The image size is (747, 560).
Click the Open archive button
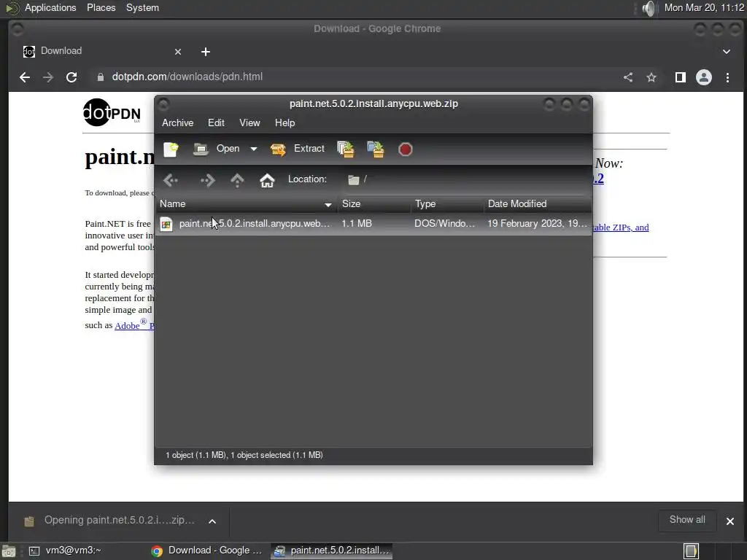pyautogui.click(x=217, y=149)
